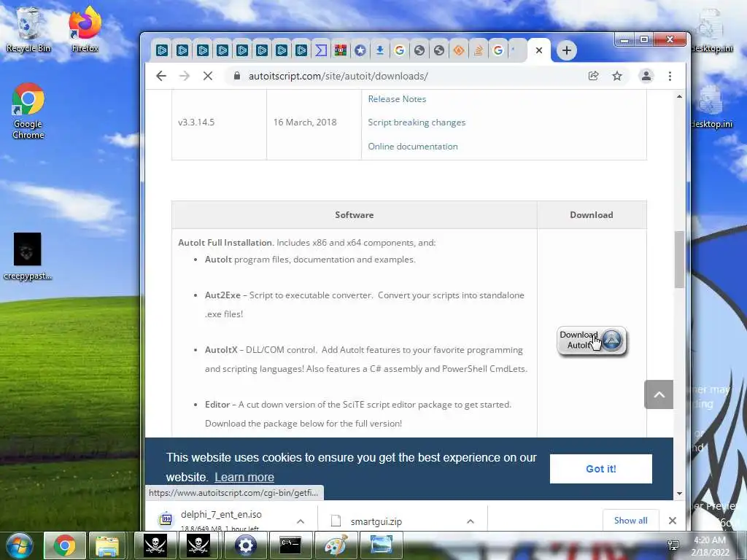Open File Explorer from the taskbar
Viewport: 747px width, 560px height.
(x=107, y=545)
